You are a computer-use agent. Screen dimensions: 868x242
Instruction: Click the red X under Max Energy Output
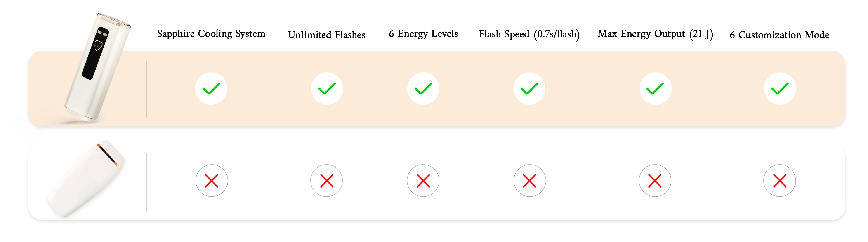click(655, 181)
